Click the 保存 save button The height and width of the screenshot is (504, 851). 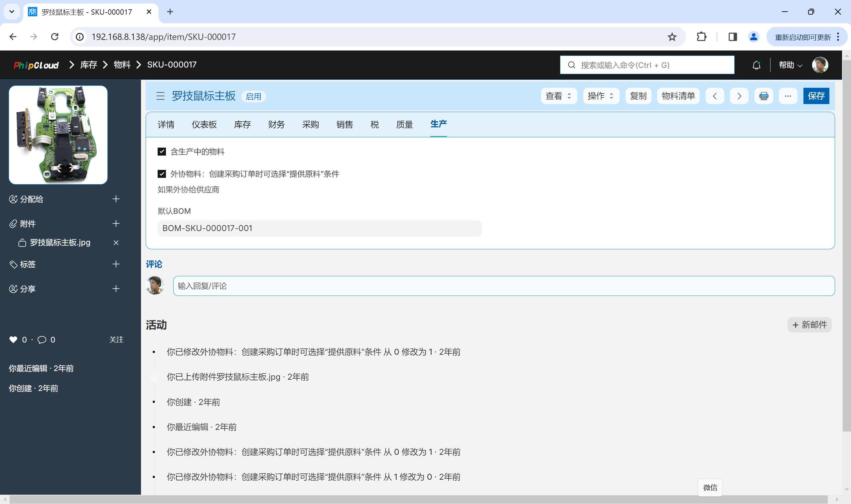tap(816, 96)
